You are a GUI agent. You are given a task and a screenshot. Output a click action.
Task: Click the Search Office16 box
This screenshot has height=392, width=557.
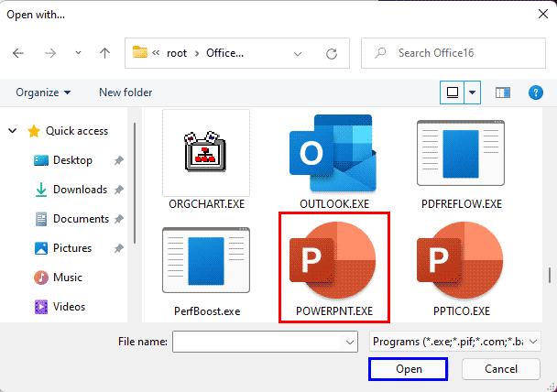[x=453, y=53]
